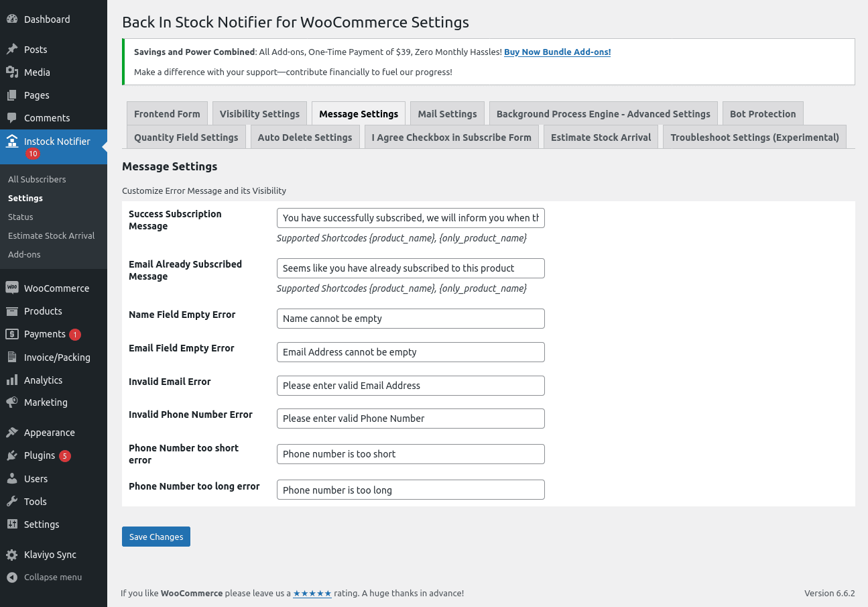The image size is (868, 607).
Task: Open the Bot Protection tab
Action: [x=763, y=113]
